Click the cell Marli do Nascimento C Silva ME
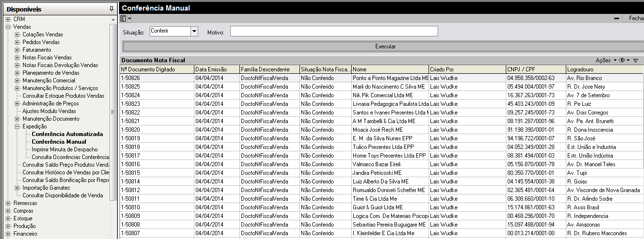 coord(390,86)
